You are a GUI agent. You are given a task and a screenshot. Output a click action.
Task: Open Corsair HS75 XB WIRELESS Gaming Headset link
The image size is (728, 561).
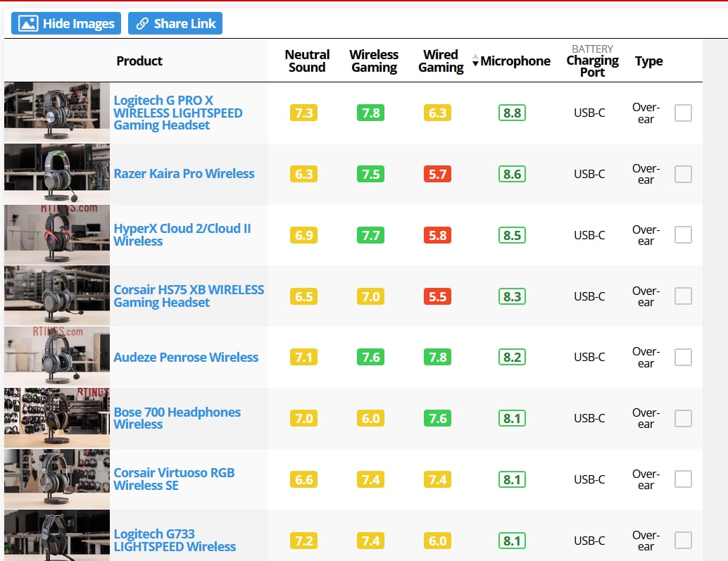[x=189, y=296]
